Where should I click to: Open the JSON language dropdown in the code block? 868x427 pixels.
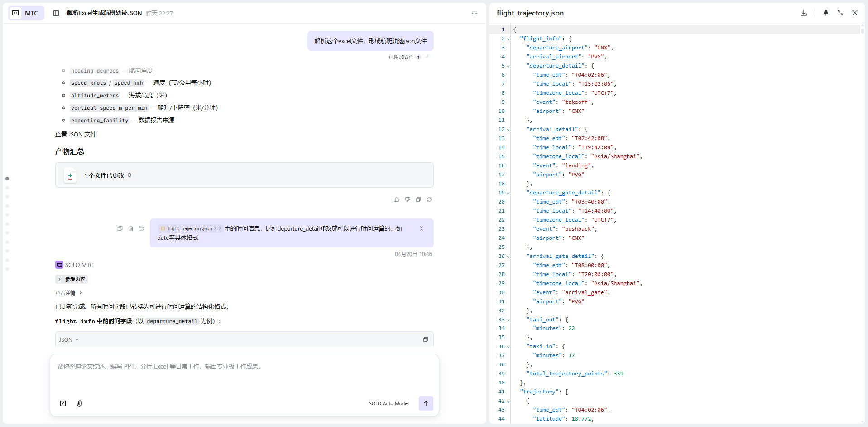pos(69,340)
